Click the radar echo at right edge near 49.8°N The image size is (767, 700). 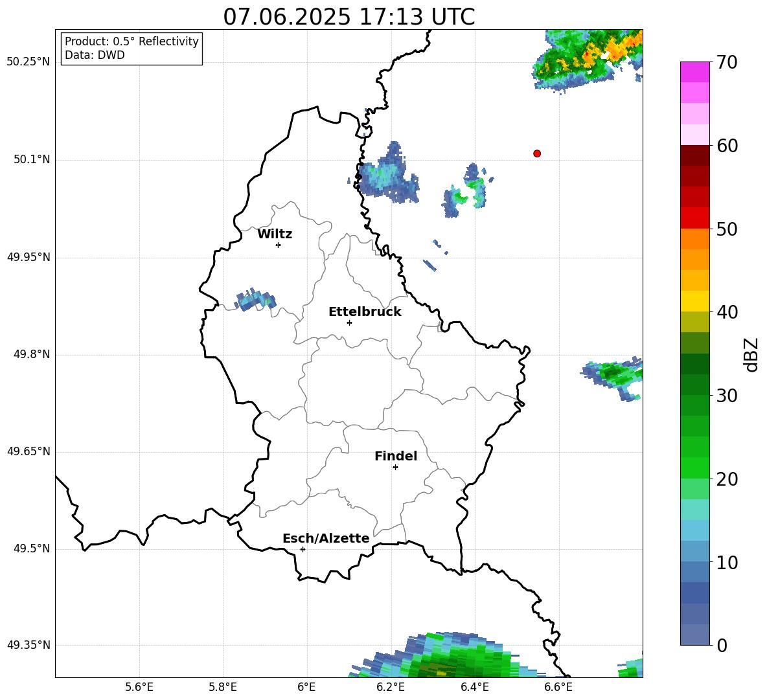pyautogui.click(x=612, y=378)
